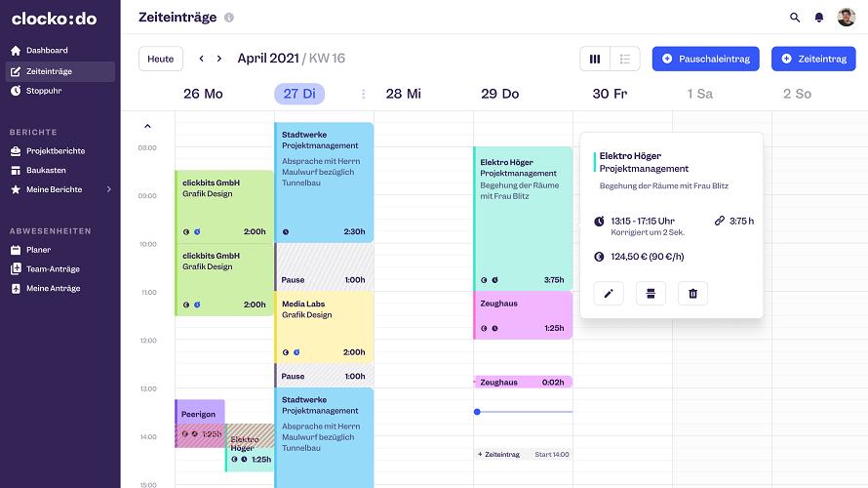868x488 pixels.
Task: Select the 29 Do day header
Action: (500, 94)
